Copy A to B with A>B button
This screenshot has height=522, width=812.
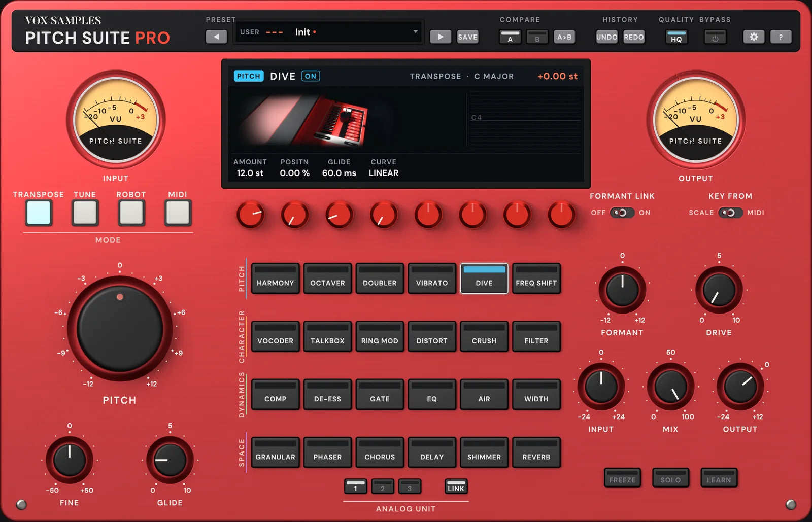[x=564, y=37]
